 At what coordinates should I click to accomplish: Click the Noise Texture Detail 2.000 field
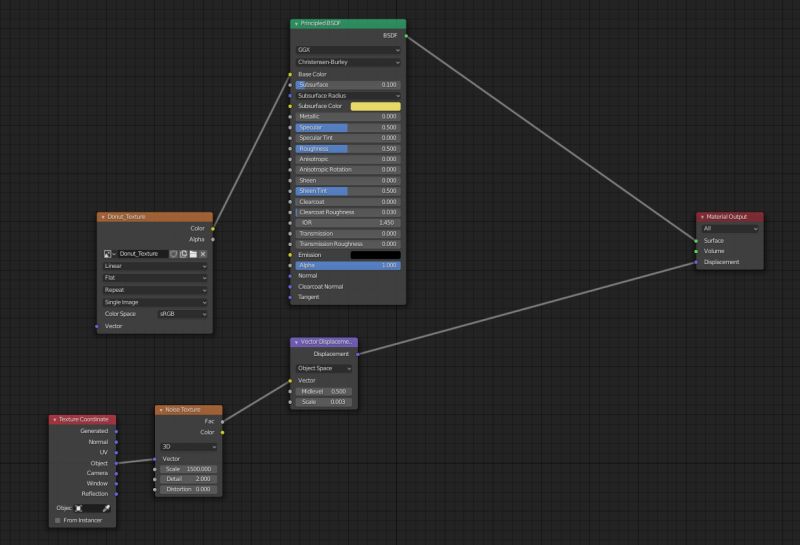[x=189, y=479]
